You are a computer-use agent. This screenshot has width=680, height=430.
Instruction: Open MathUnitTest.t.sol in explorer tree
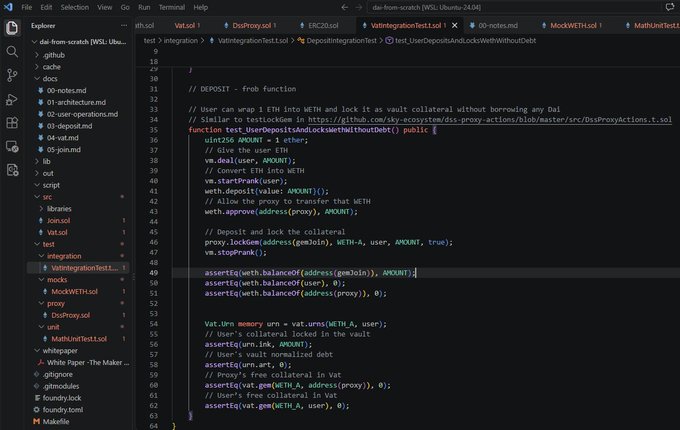(78, 339)
